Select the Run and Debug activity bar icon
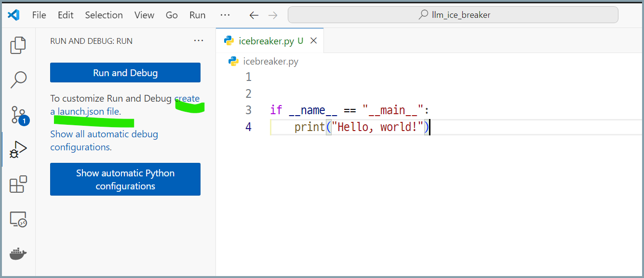The height and width of the screenshot is (278, 644). pyautogui.click(x=18, y=149)
